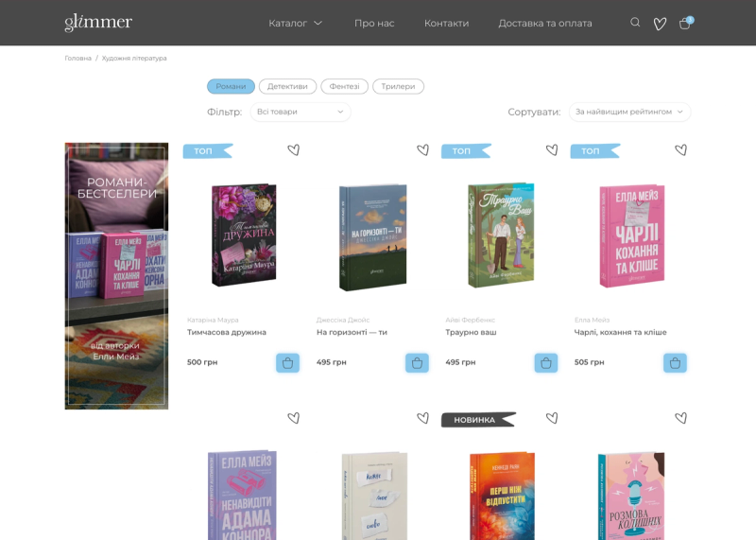756x540 pixels.
Task: Click the 500 грн price
Action: [x=202, y=362]
